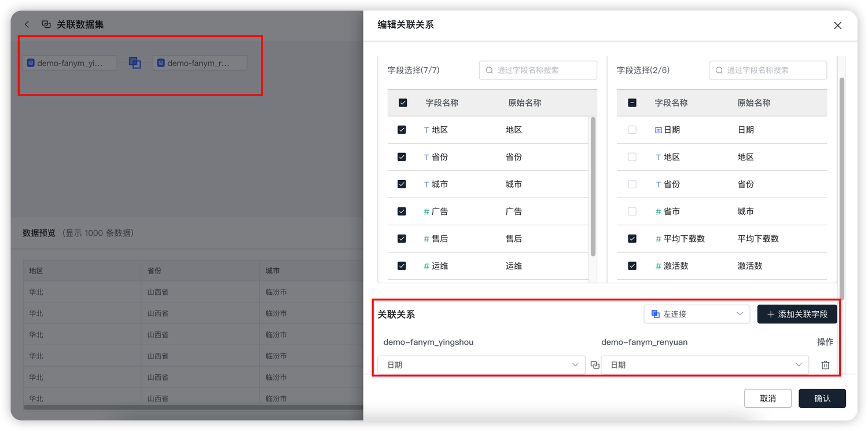This screenshot has height=431, width=868.
Task: Click search icon in left field search box
Action: point(489,70)
